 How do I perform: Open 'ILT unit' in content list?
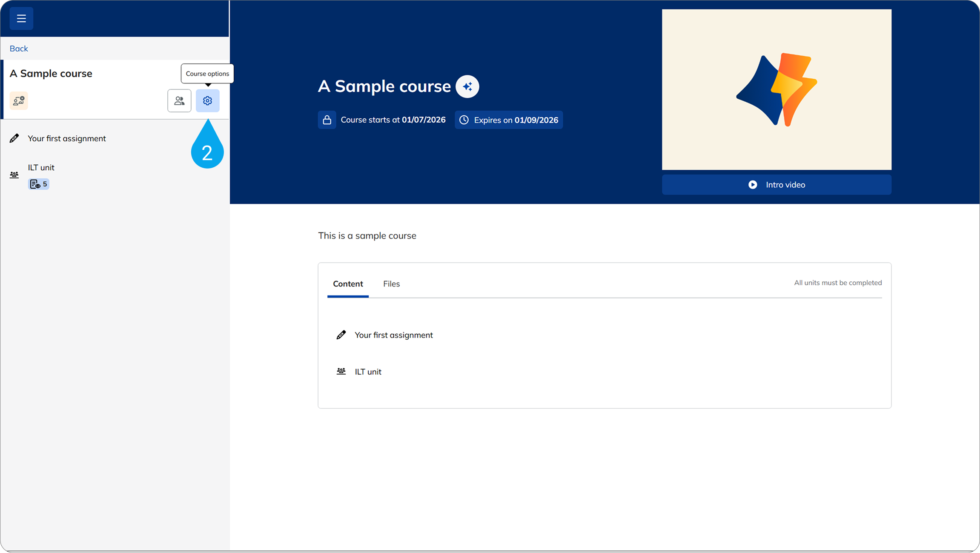[x=368, y=372]
